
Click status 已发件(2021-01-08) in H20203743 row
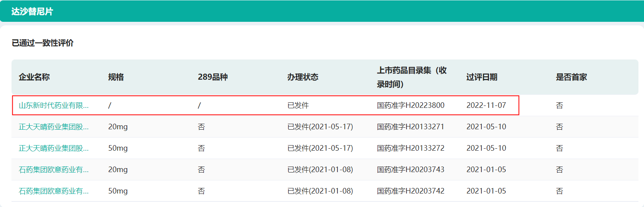(320, 170)
